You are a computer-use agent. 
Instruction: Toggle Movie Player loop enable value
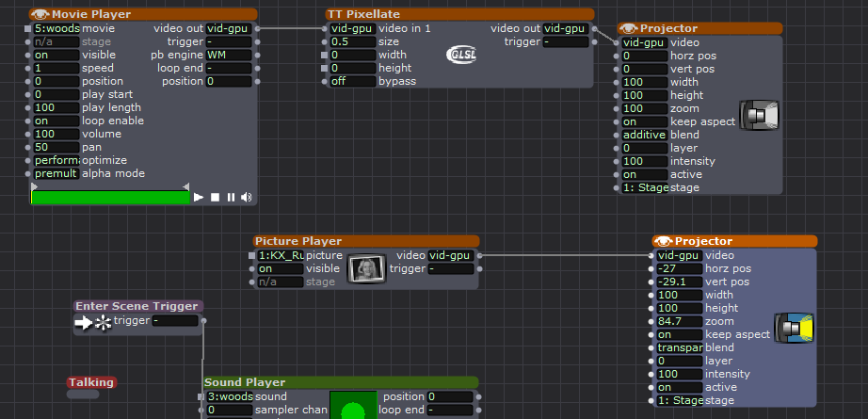[56, 121]
